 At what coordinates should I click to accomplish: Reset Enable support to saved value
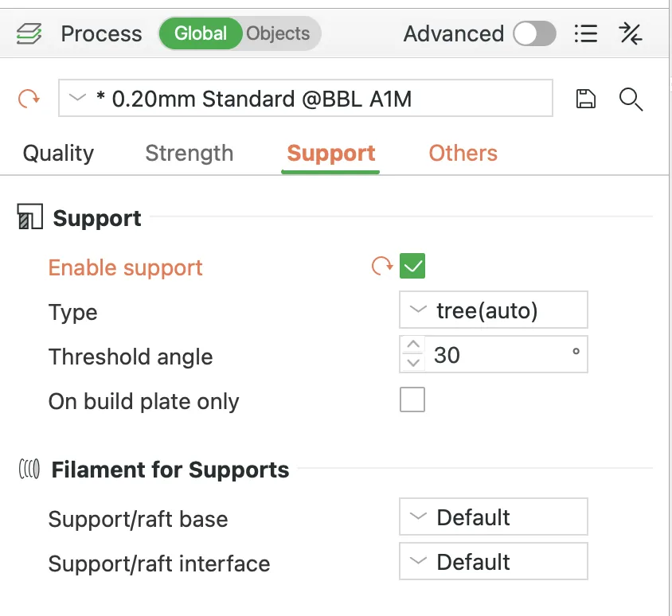point(382,266)
